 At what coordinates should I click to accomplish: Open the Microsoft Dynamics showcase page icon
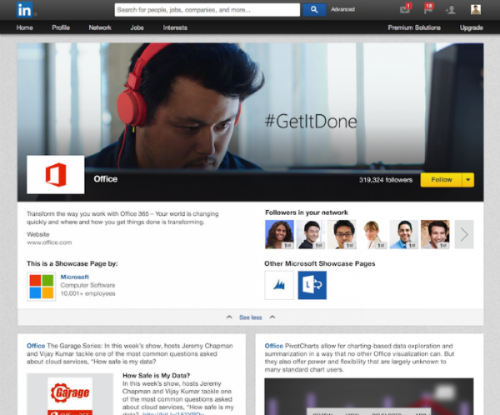(279, 285)
